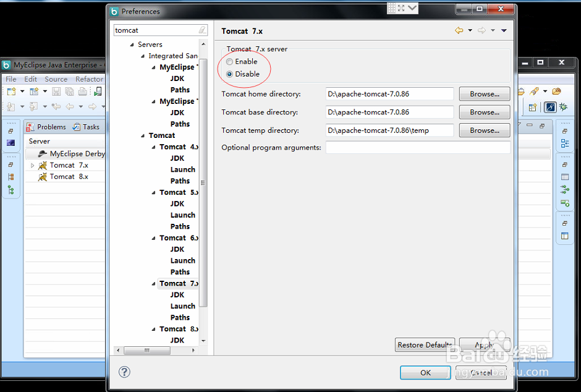Open New wizard dropdown arrow
581x392 pixels.
22,92
